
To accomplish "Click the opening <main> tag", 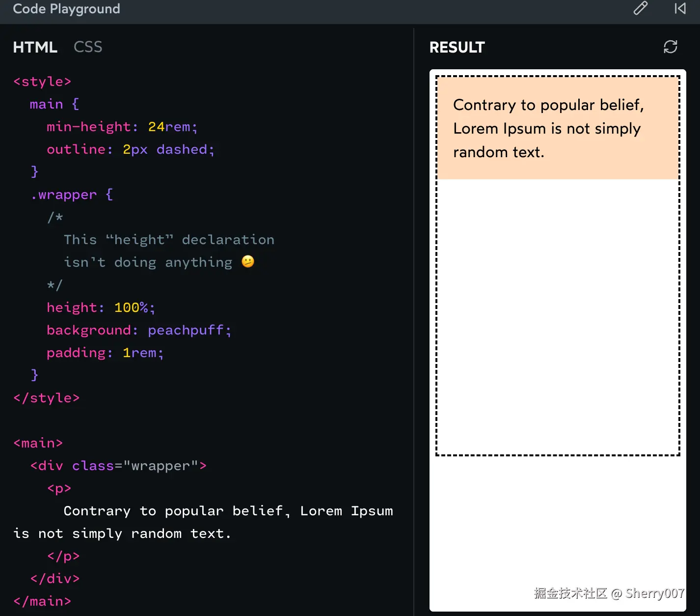I will coord(38,443).
